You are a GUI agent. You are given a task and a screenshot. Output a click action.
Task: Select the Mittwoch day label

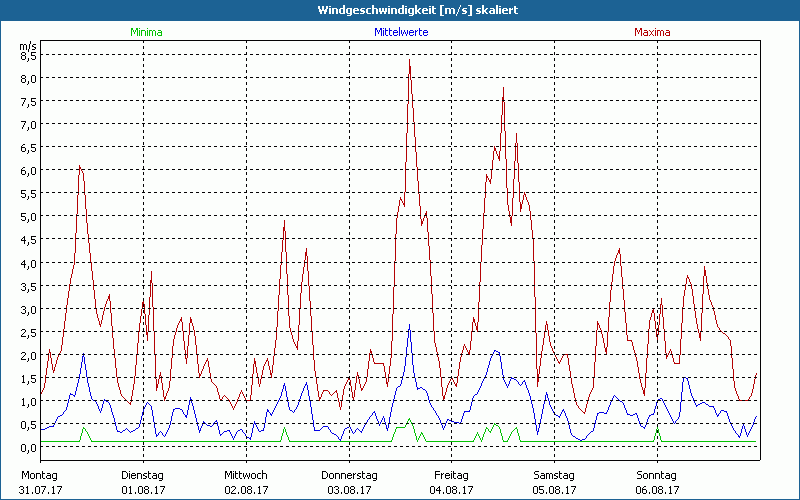click(x=245, y=475)
